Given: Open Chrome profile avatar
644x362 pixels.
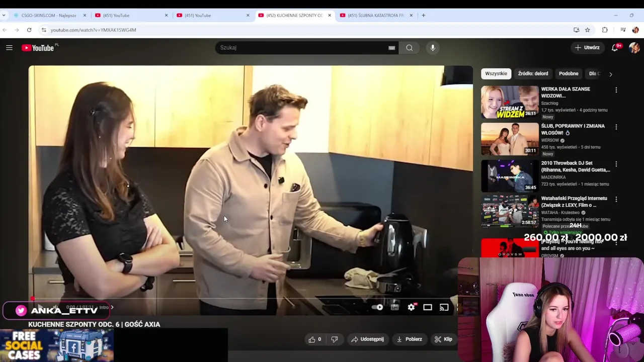Looking at the screenshot, I should 635,30.
